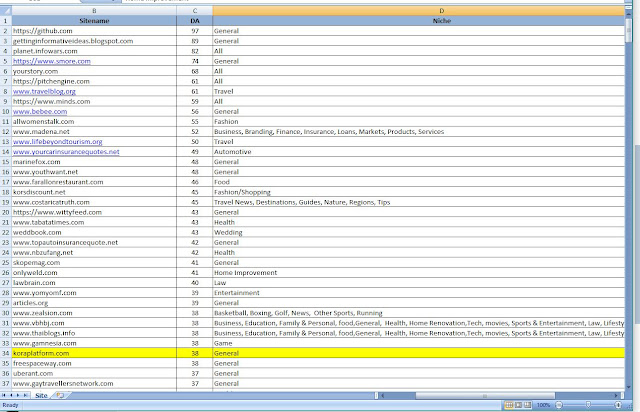Click the zoom in plus button
This screenshot has width=640, height=412.
point(618,405)
